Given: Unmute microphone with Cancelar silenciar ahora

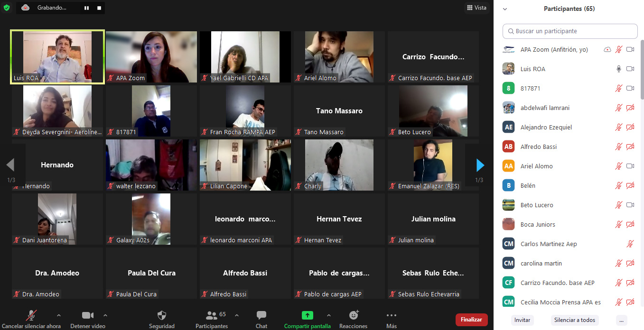Looking at the screenshot, I should pyautogui.click(x=31, y=319).
